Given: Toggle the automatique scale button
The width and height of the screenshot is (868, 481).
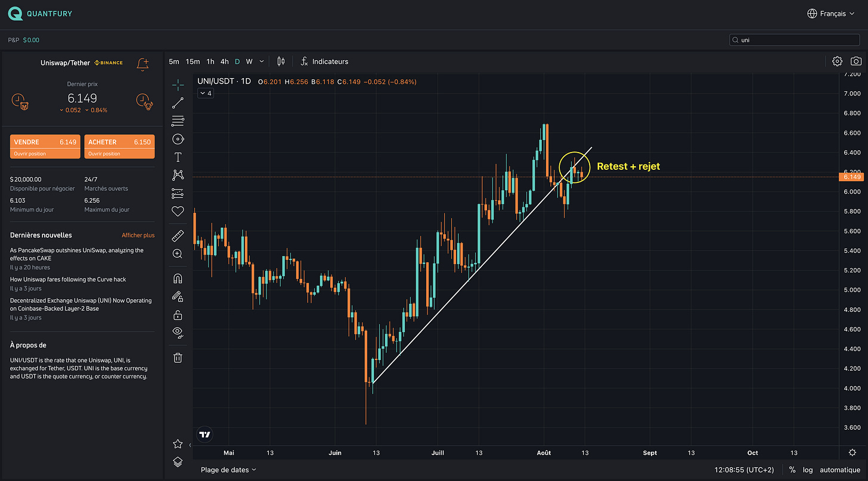Looking at the screenshot, I should pos(840,470).
